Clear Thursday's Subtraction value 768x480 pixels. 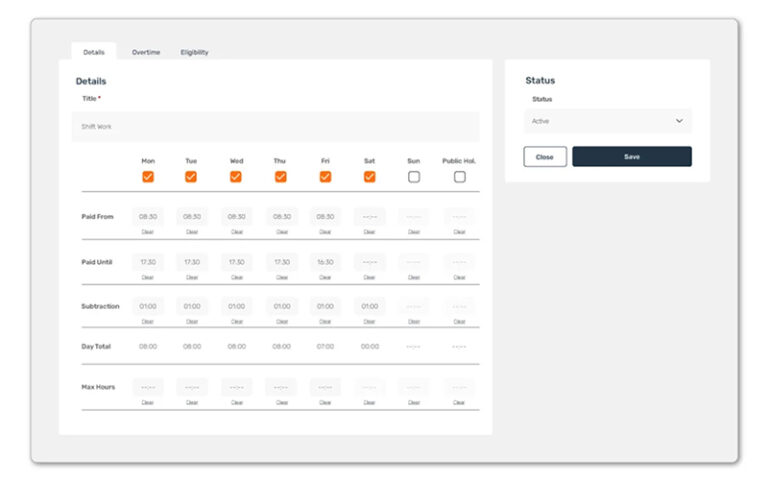(x=281, y=321)
